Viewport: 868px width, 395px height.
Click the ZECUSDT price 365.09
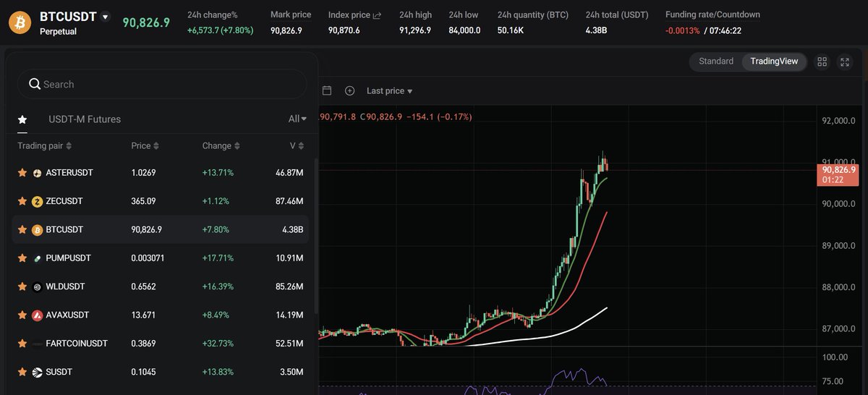click(x=143, y=201)
